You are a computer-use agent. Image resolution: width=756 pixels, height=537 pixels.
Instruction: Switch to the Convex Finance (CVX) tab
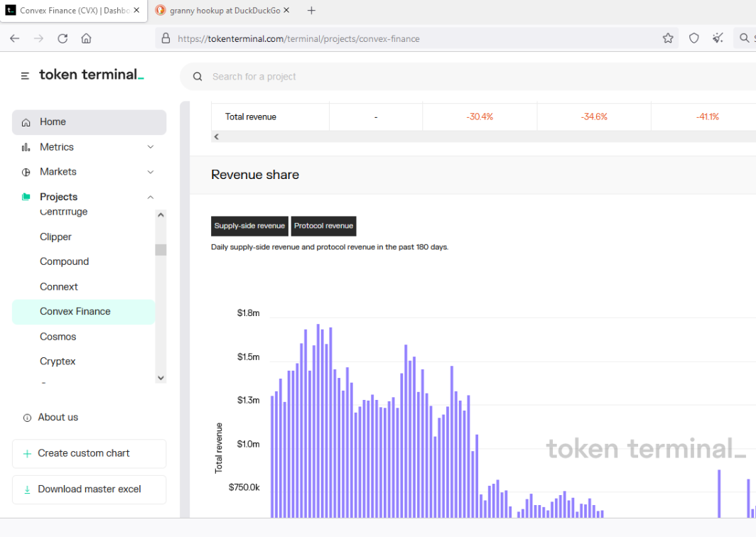[75, 10]
